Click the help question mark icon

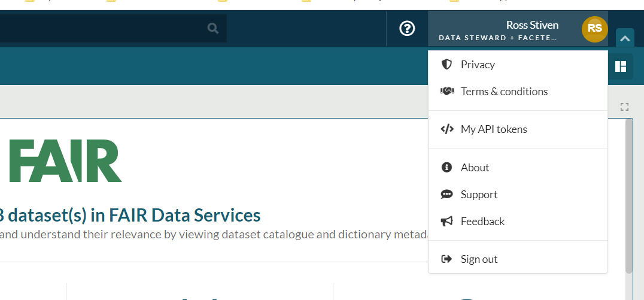(x=407, y=28)
